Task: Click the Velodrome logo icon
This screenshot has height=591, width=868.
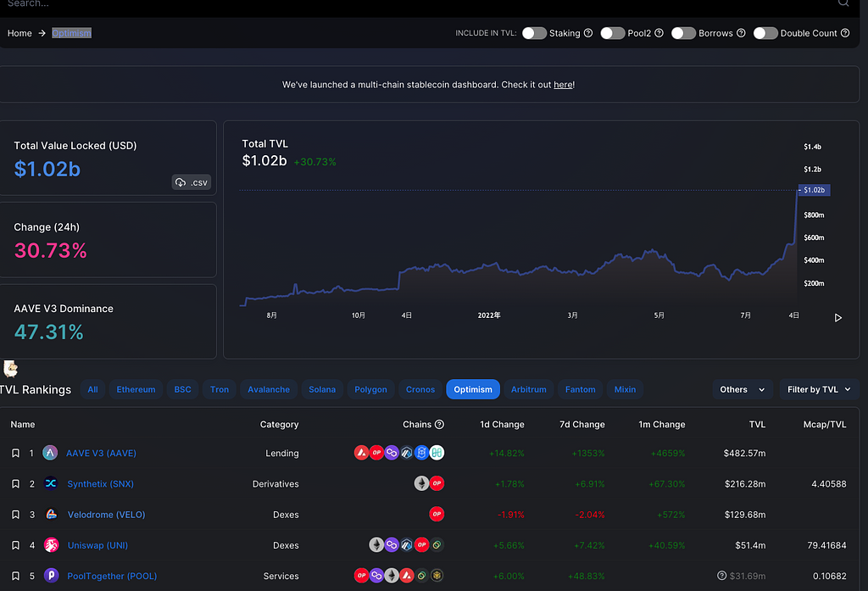Action: tap(51, 515)
